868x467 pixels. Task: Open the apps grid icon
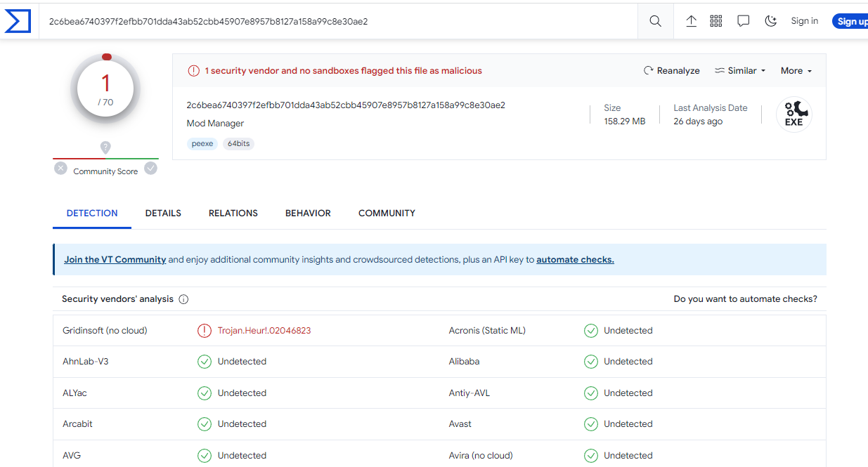click(716, 21)
